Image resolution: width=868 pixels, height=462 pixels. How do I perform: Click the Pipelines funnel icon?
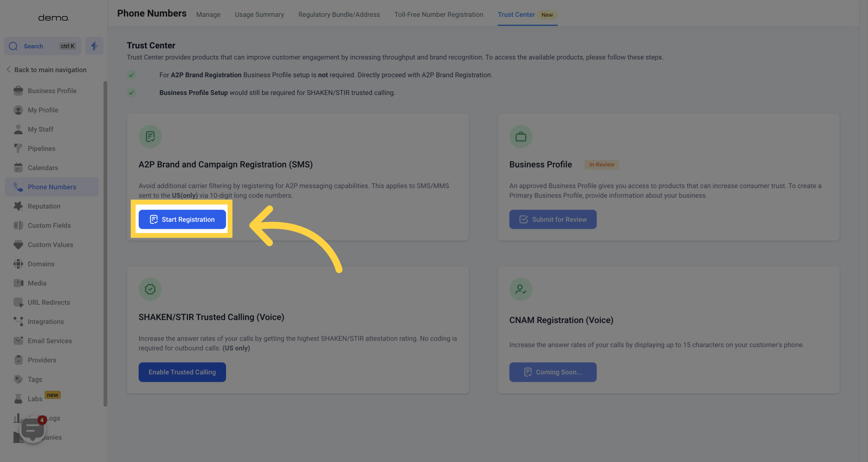click(18, 148)
